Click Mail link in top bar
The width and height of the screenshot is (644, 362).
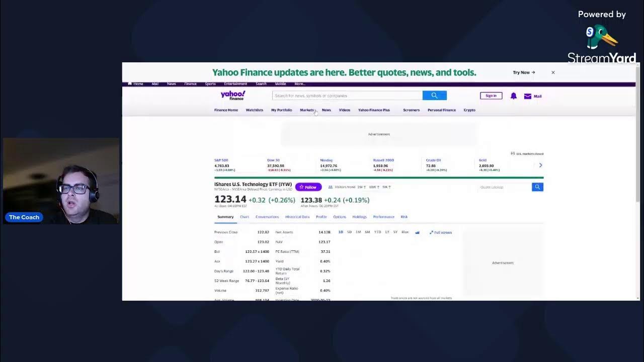click(155, 84)
